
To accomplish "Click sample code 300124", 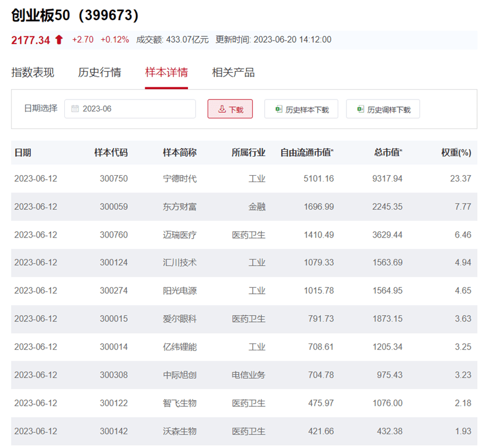I will pos(113,262).
